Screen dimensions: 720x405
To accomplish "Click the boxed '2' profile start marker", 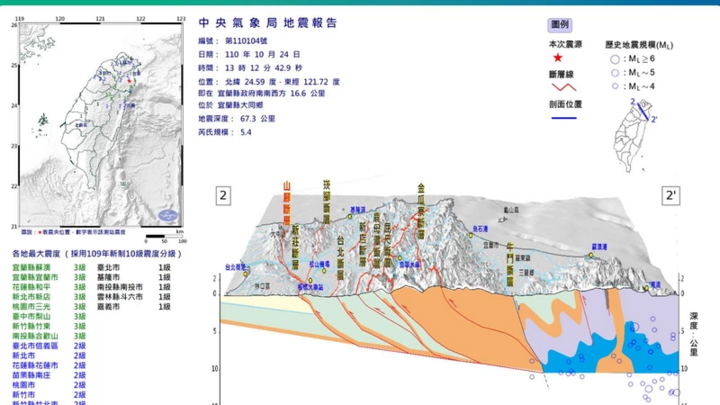I will pyautogui.click(x=224, y=196).
